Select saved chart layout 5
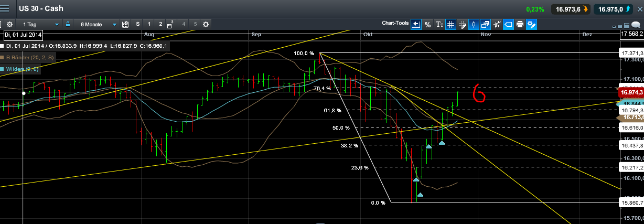Screen dimensions: 644x224 pos(195,24)
